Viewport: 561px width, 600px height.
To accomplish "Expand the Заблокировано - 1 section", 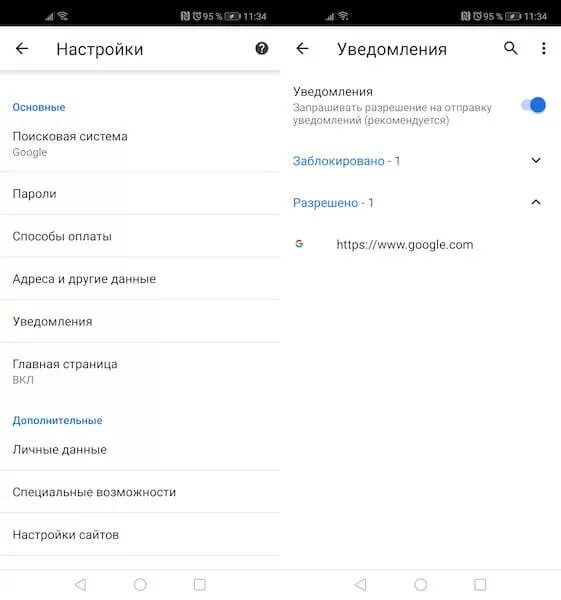I will click(x=421, y=161).
